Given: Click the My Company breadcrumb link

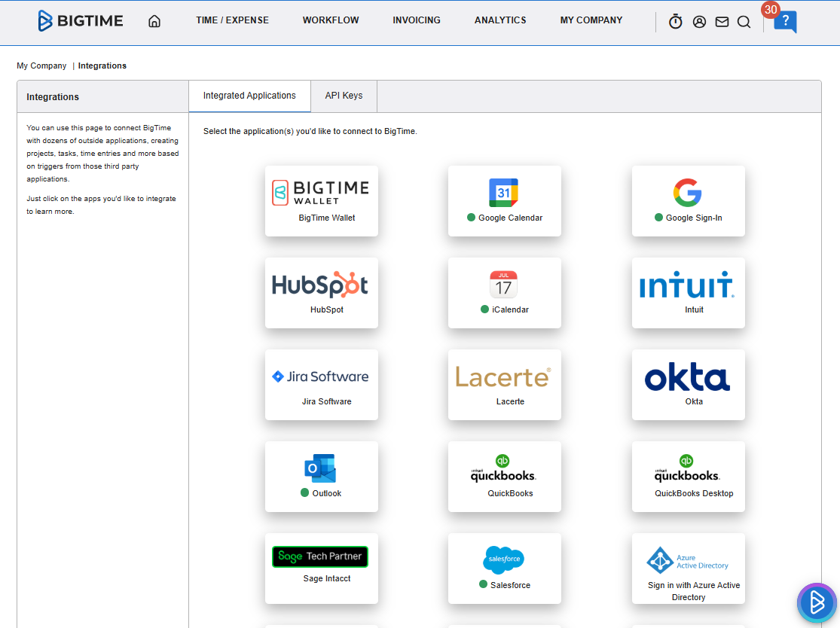Looking at the screenshot, I should tap(41, 66).
